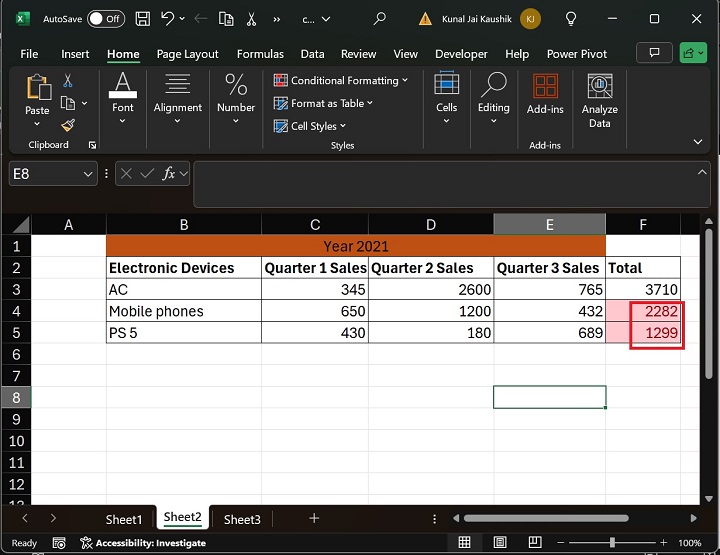Viewport: 720px width, 555px height.
Task: Show more Quick Access commands
Action: tap(276, 19)
